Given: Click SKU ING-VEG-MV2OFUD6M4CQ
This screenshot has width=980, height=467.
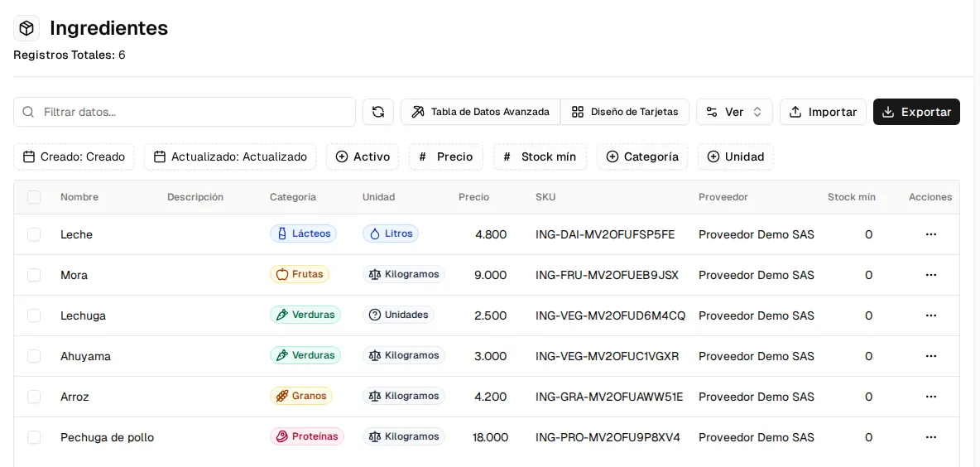Looking at the screenshot, I should pos(611,315).
